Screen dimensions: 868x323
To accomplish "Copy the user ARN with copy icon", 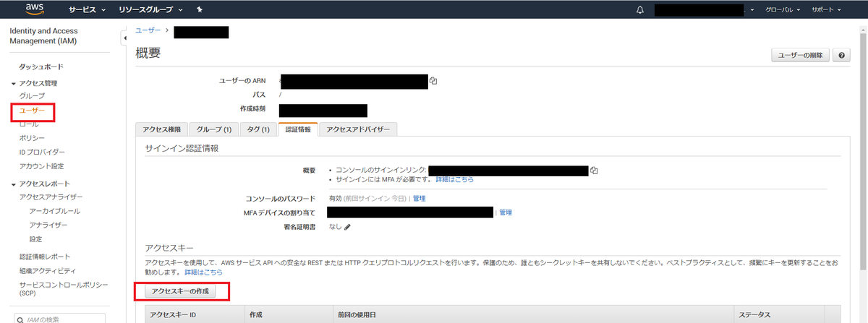I will (x=433, y=81).
